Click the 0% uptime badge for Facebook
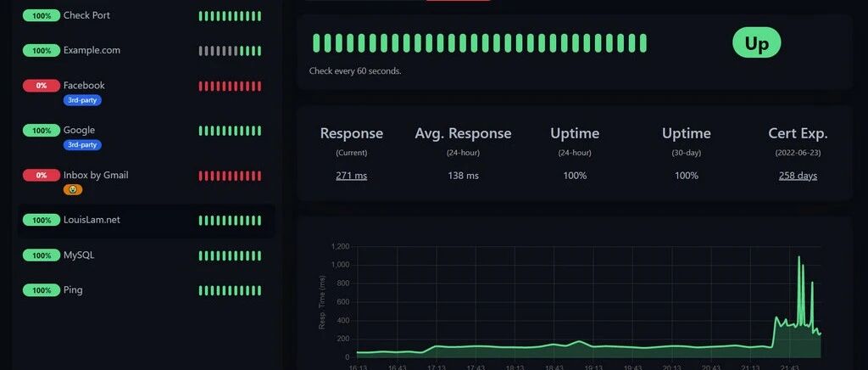The width and height of the screenshot is (868, 370). click(41, 86)
